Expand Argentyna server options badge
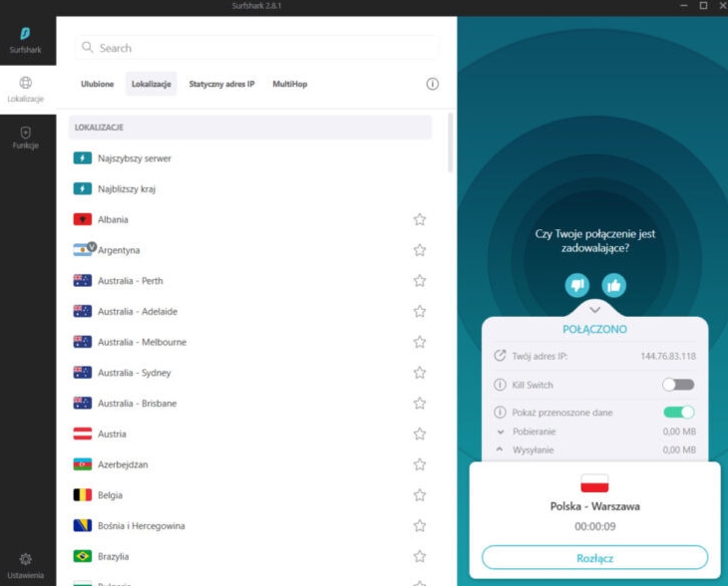 tap(92, 246)
